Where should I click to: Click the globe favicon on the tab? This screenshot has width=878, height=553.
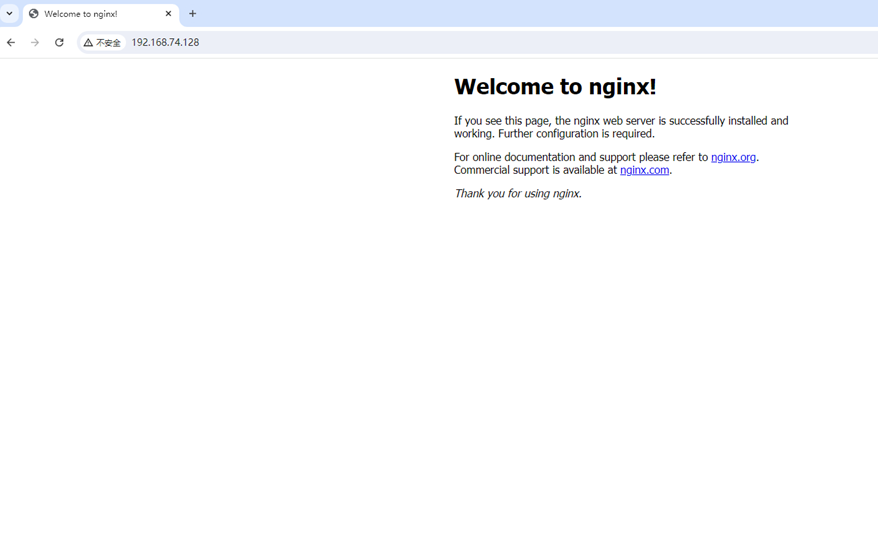pyautogui.click(x=34, y=13)
